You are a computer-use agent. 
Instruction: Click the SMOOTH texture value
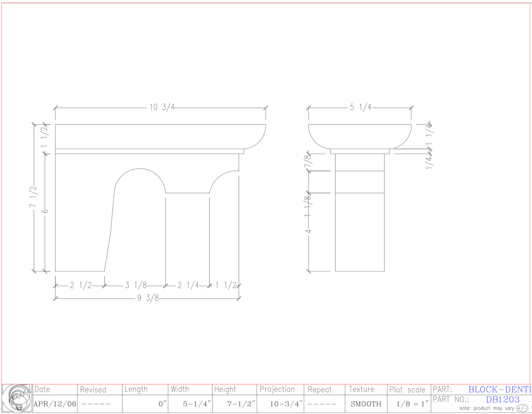click(366, 404)
